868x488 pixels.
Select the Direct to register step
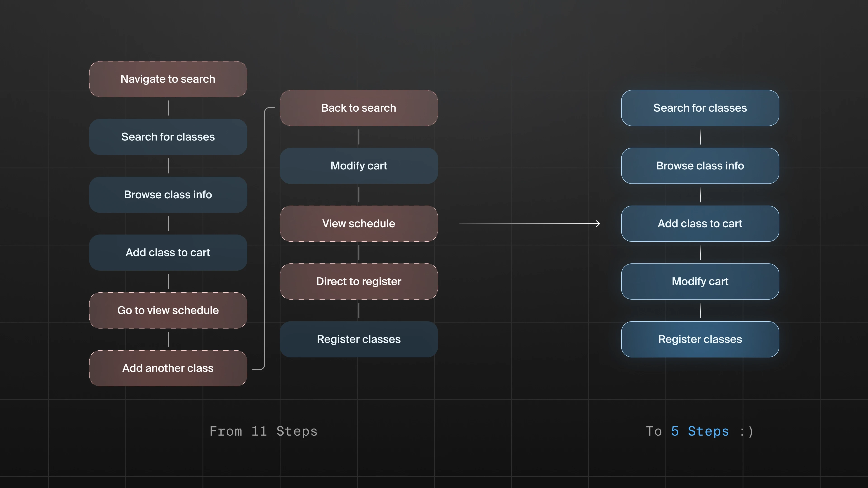click(x=359, y=282)
